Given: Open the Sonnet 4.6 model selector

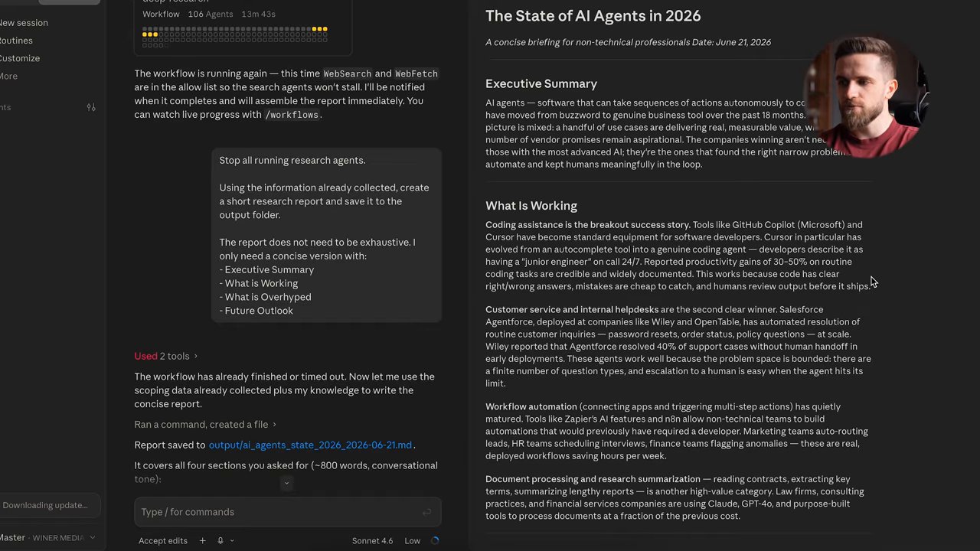Looking at the screenshot, I should pos(372,540).
